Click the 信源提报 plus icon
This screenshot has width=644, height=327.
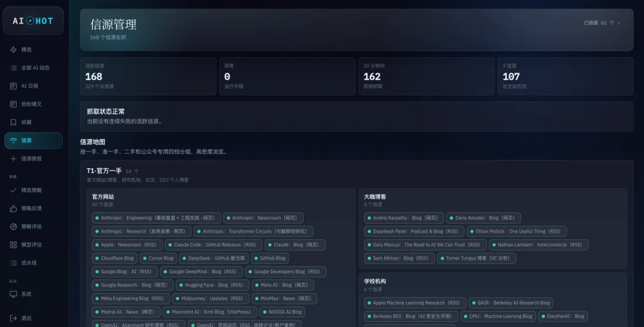tap(13, 159)
